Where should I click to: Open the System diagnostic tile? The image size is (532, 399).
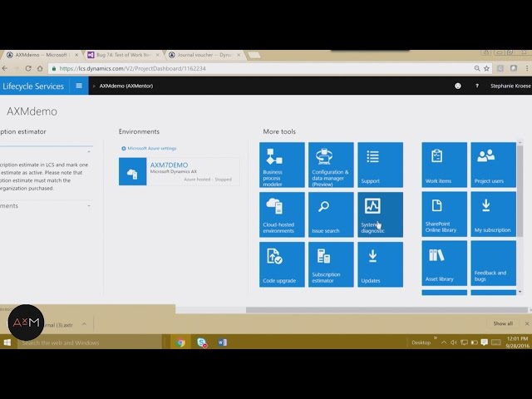coord(380,214)
